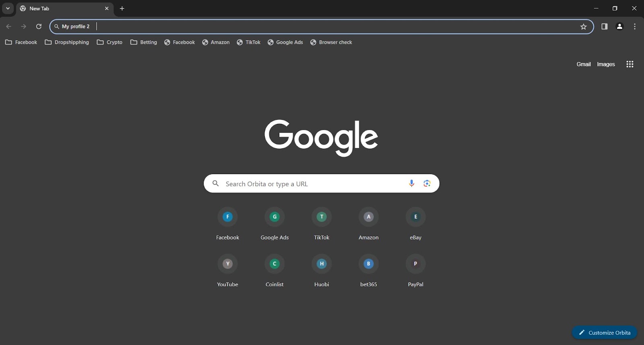Image resolution: width=644 pixels, height=345 pixels.
Task: Open the Google Ads shortcut tile
Action: point(275,224)
